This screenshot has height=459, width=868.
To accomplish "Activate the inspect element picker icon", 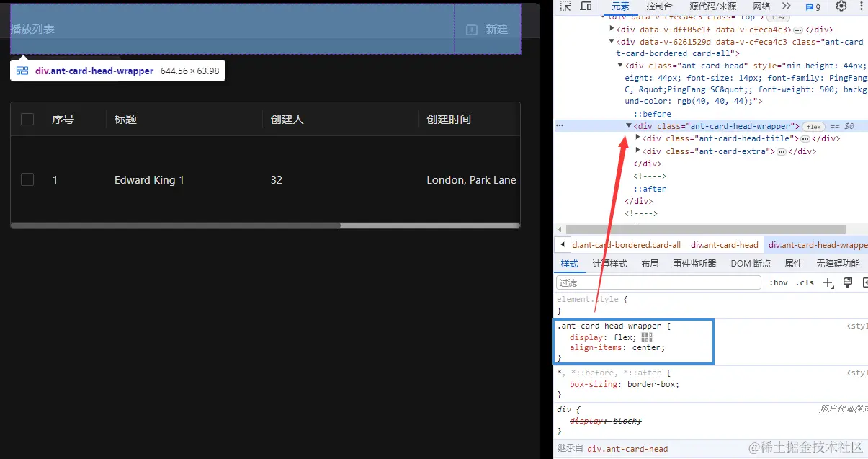I will 565,6.
